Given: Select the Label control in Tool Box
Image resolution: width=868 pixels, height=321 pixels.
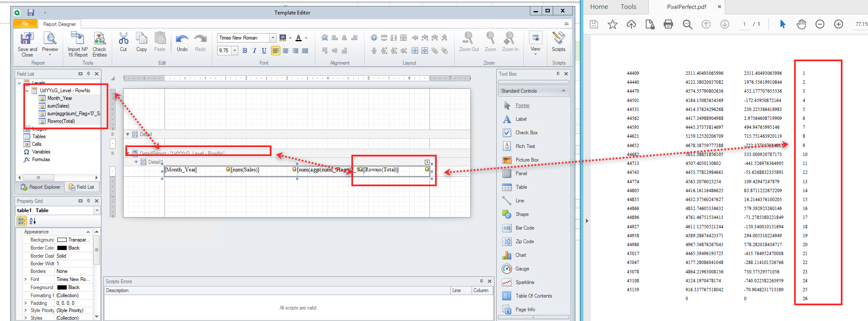Looking at the screenshot, I should pos(521,119).
